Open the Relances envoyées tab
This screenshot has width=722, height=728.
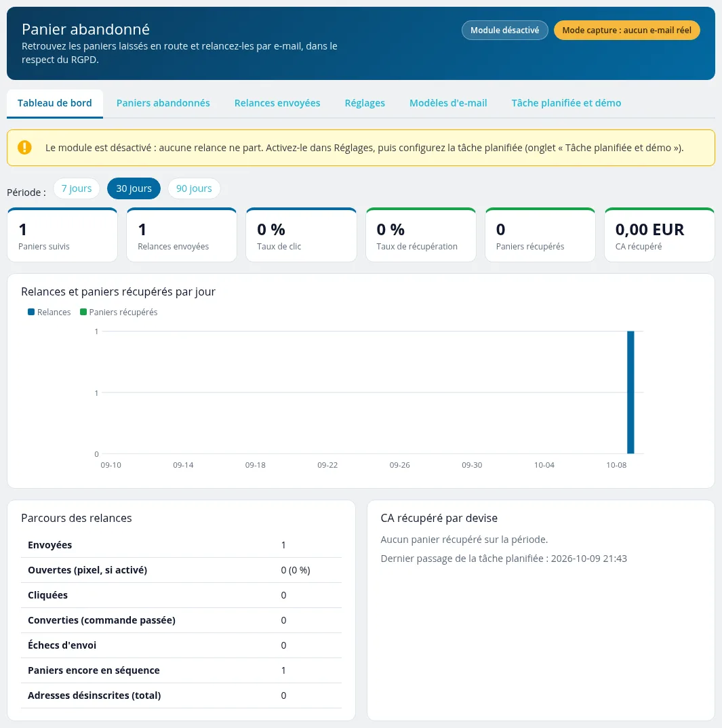277,103
